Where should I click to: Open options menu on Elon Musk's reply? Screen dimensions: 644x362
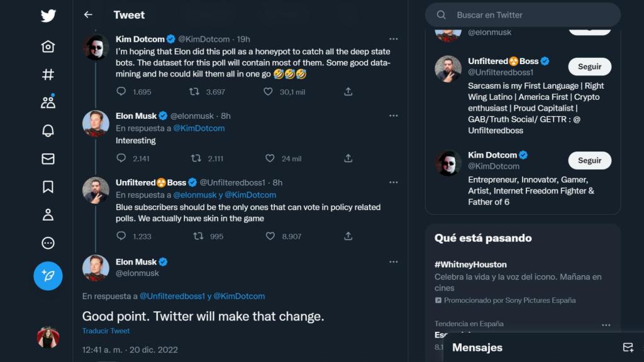394,116
